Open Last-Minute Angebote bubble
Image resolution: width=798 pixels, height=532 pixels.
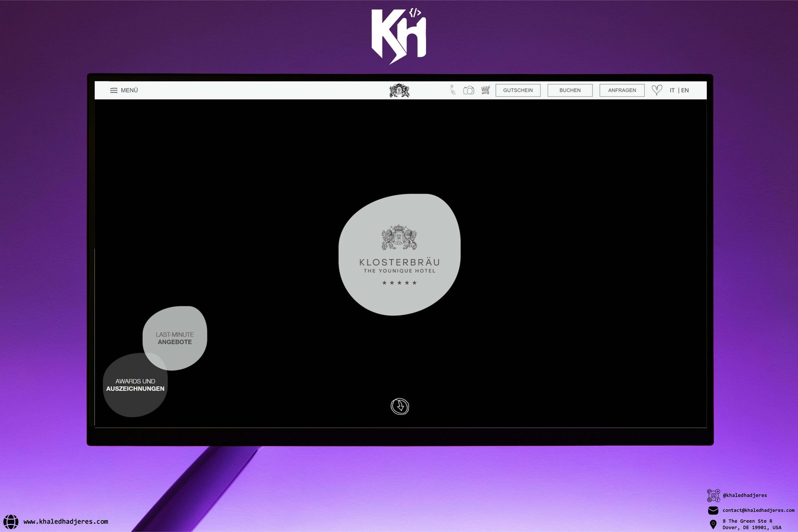coord(175,338)
